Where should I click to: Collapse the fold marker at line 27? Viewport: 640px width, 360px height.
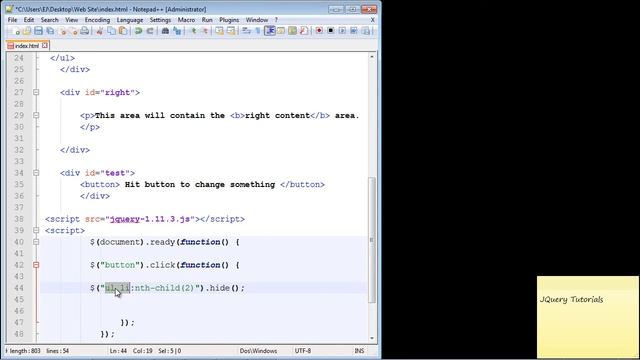coord(36,92)
